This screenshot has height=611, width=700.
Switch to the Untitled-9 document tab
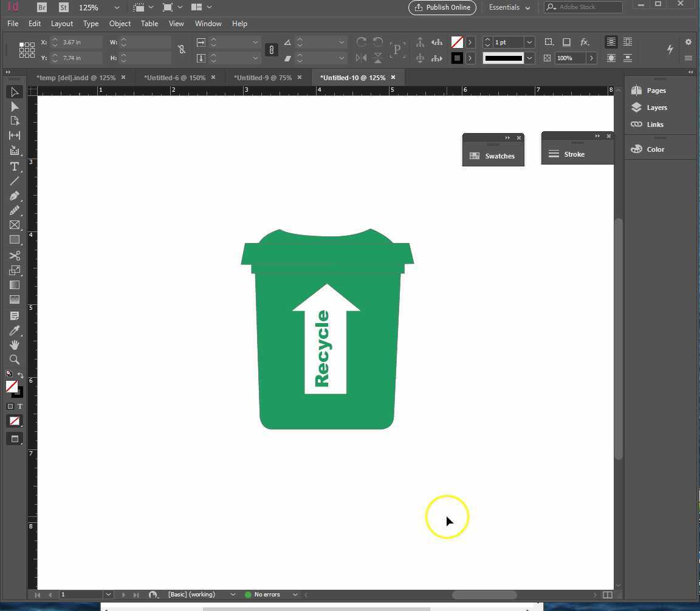click(262, 77)
